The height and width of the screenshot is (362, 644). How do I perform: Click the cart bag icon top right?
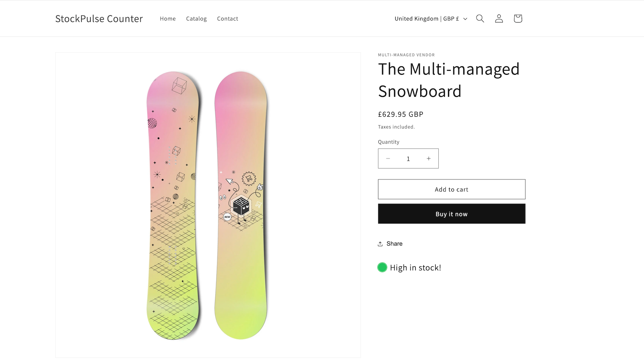(518, 19)
